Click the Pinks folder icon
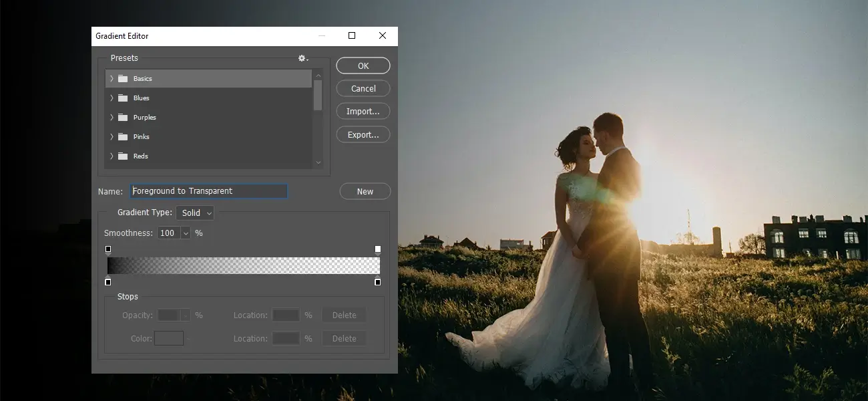The width and height of the screenshot is (868, 401). tap(123, 136)
